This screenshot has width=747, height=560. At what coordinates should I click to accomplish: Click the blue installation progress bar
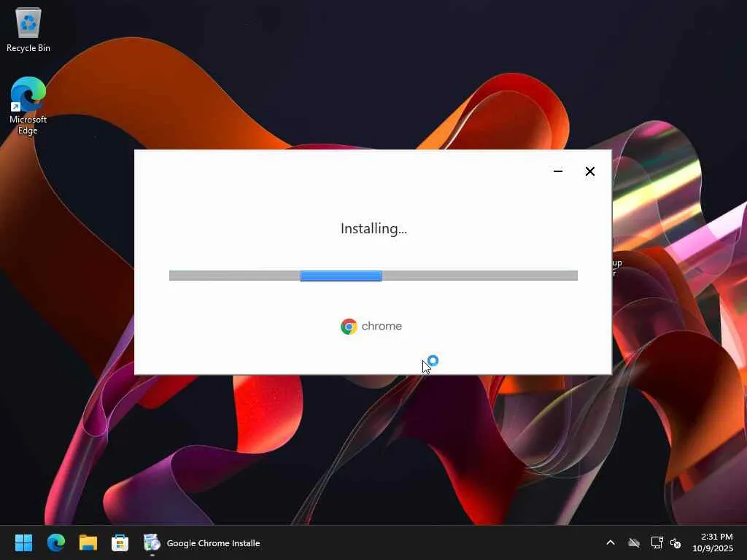click(341, 276)
